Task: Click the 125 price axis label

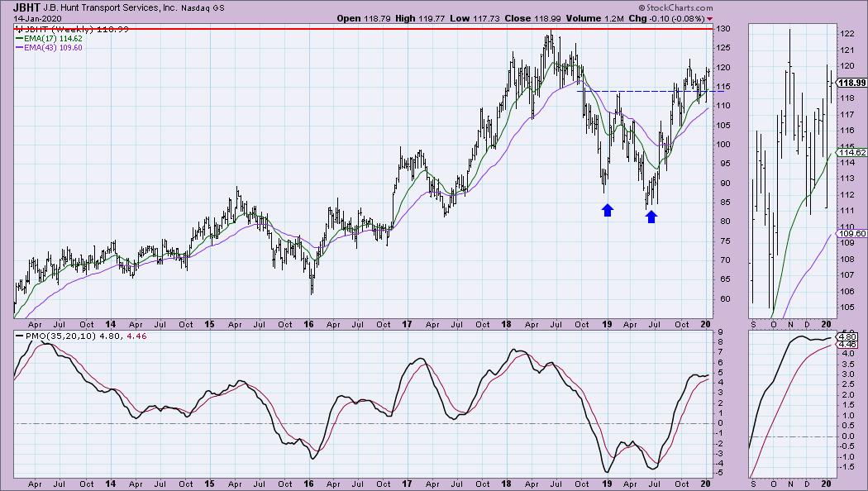Action: click(x=724, y=48)
